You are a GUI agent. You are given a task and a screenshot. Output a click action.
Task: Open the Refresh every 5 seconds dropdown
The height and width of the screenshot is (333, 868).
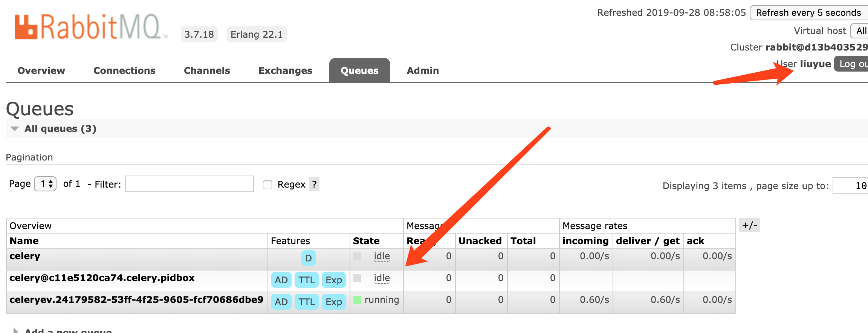[x=809, y=13]
